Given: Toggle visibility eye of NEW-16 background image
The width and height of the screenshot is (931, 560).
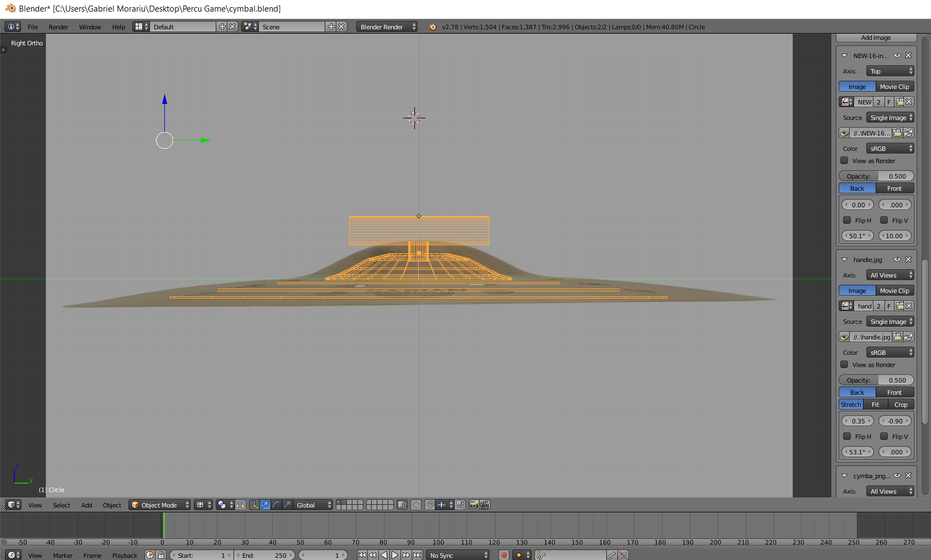Looking at the screenshot, I should click(x=897, y=55).
